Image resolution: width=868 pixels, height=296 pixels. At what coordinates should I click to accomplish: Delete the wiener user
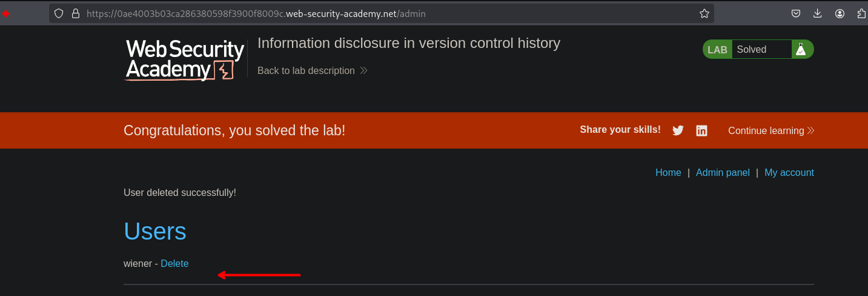174,264
